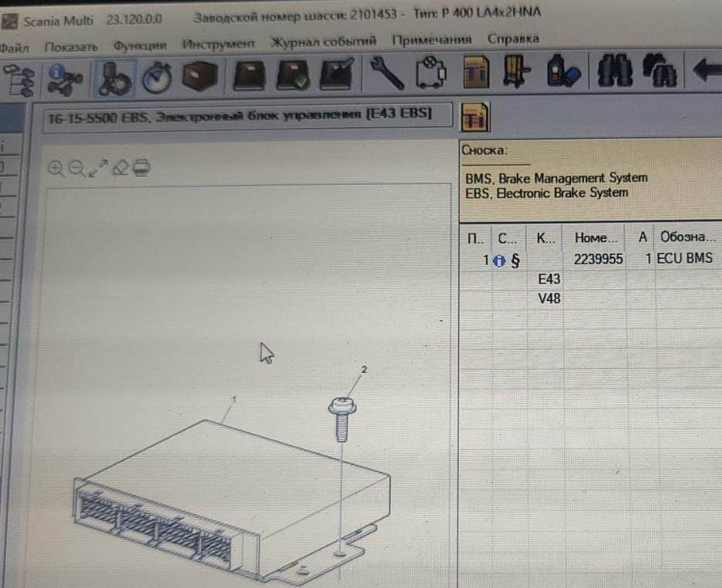This screenshot has width=722, height=588.
Task: Zoom in on the parts diagram
Action: pyautogui.click(x=55, y=168)
